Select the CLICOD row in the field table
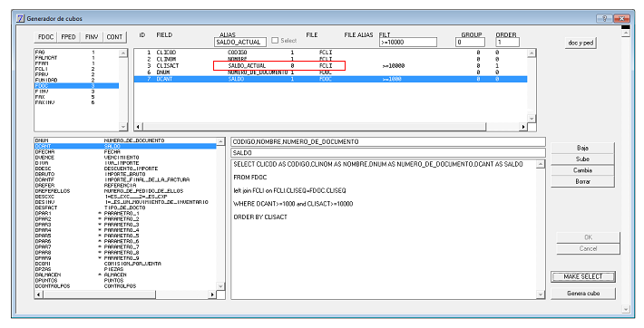This screenshot has width=644, height=328. [x=330, y=53]
